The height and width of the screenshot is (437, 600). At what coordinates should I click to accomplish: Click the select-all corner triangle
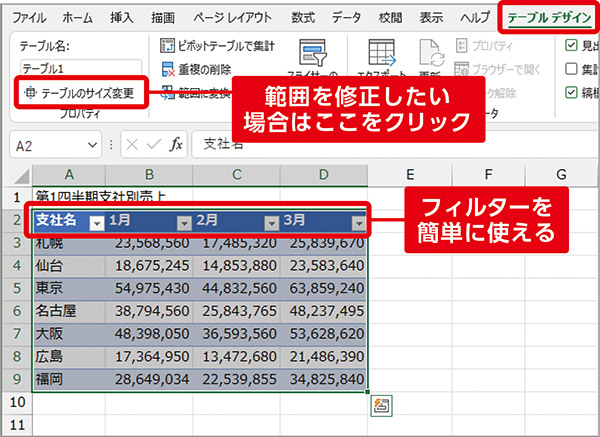pos(21,177)
